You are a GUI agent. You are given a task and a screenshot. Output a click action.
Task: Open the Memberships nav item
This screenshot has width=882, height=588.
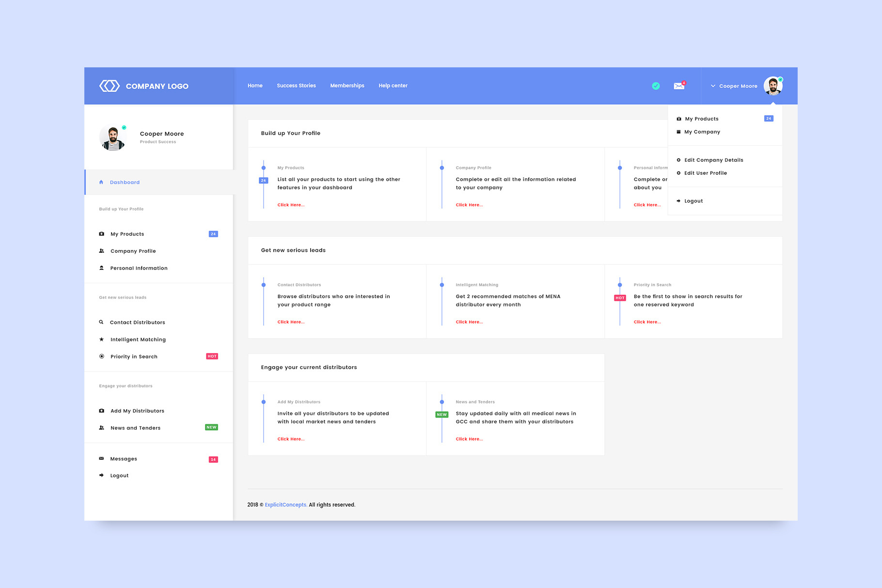tap(347, 86)
